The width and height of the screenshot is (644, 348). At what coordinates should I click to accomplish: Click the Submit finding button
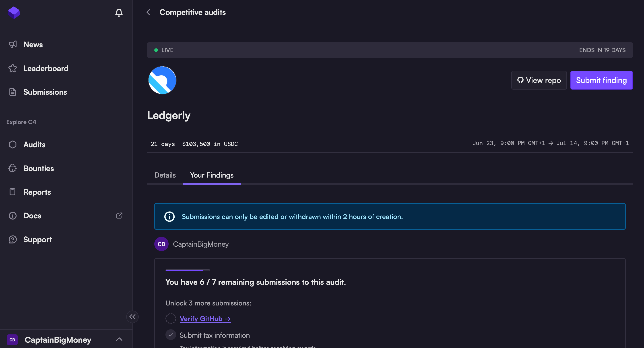click(601, 80)
